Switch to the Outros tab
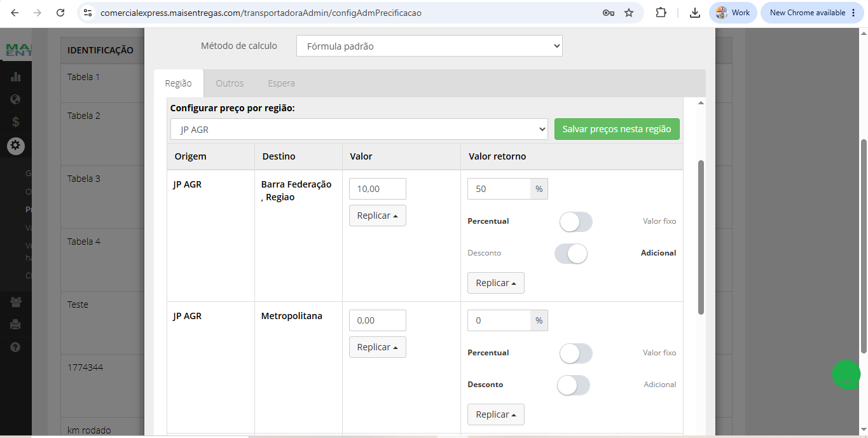The width and height of the screenshot is (868, 438). tap(230, 83)
